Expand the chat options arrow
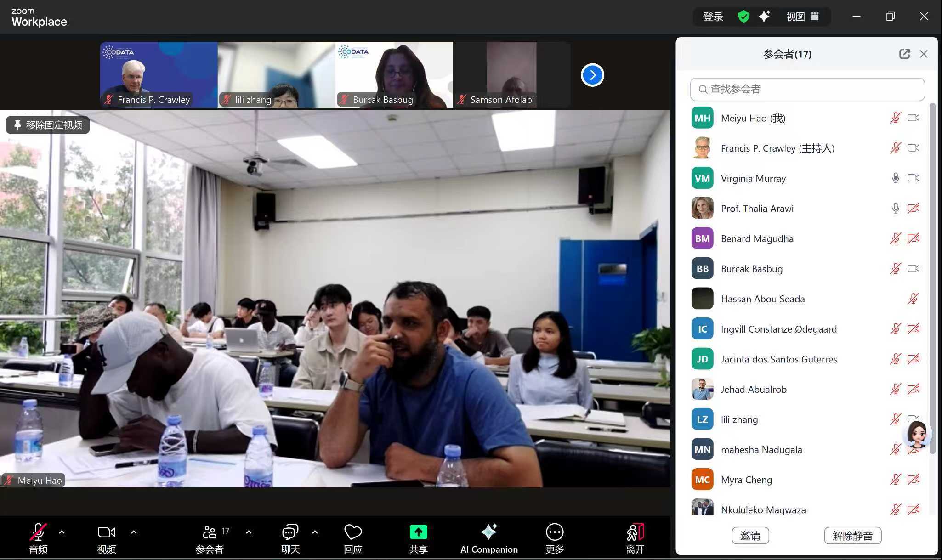The image size is (942, 560). 315,532
